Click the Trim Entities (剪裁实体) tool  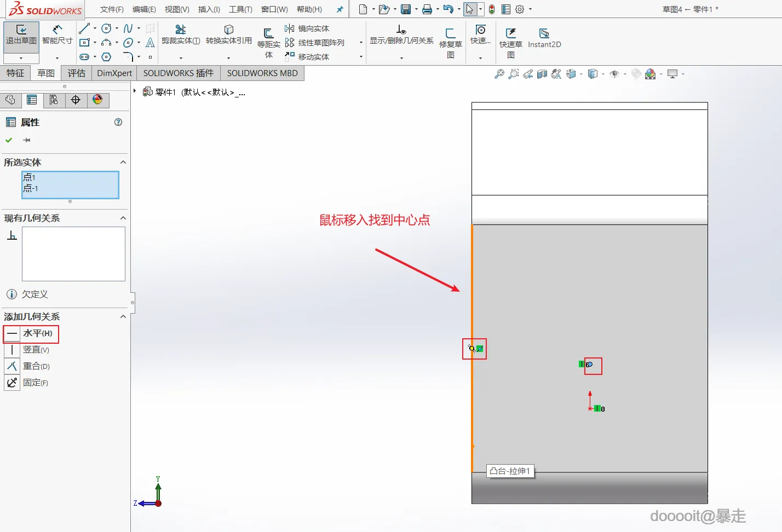(181, 34)
